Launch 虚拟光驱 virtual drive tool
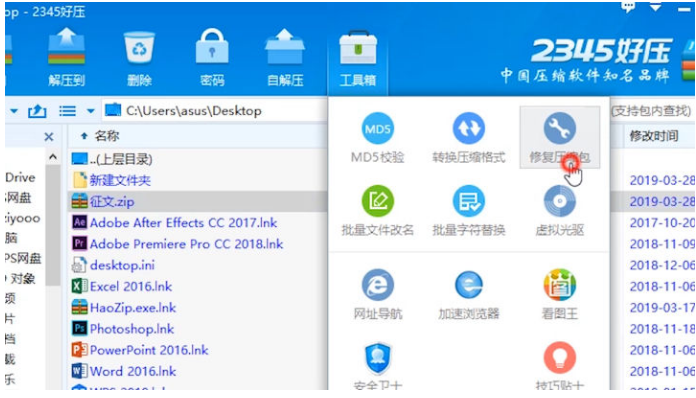Image resolution: width=696 pixels, height=398 pixels. [x=559, y=210]
